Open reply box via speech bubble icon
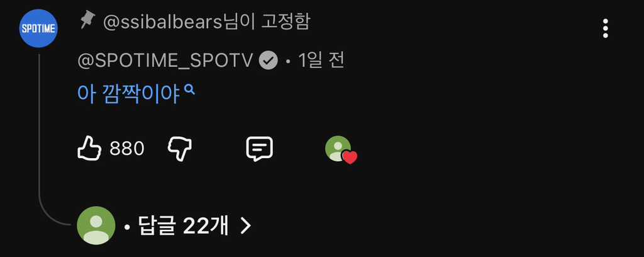This screenshot has width=644, height=257. pyautogui.click(x=259, y=149)
